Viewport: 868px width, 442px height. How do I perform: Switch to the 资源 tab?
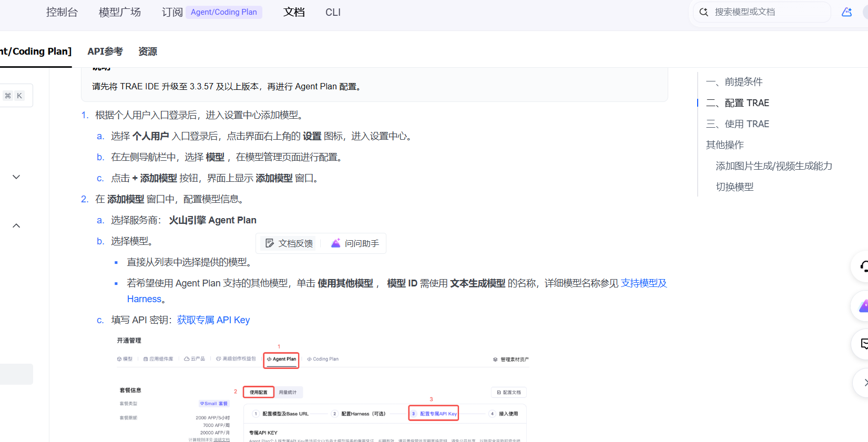tap(148, 52)
